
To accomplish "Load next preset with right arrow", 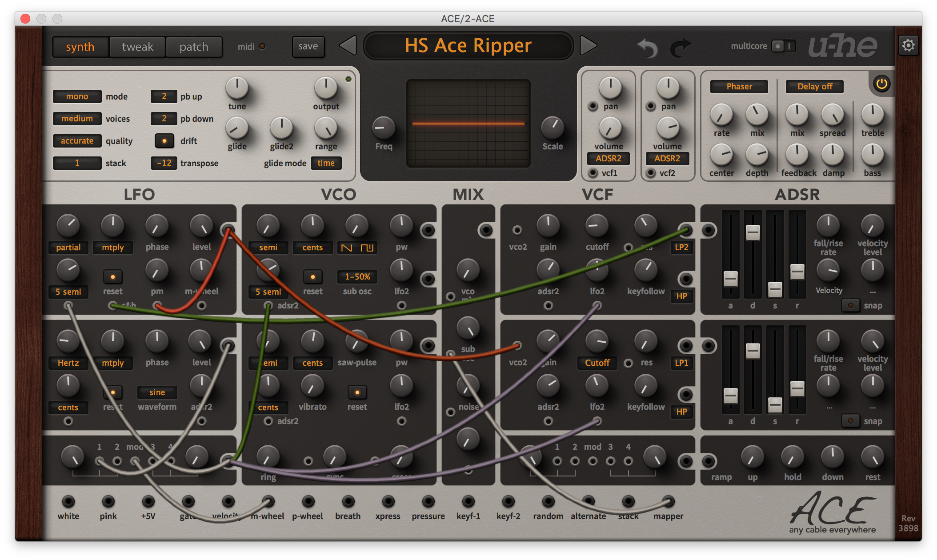I will 588,46.
